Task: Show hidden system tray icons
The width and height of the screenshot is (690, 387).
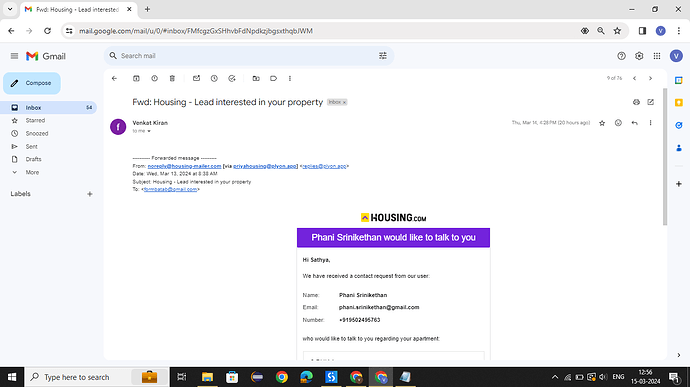Action: 555,377
